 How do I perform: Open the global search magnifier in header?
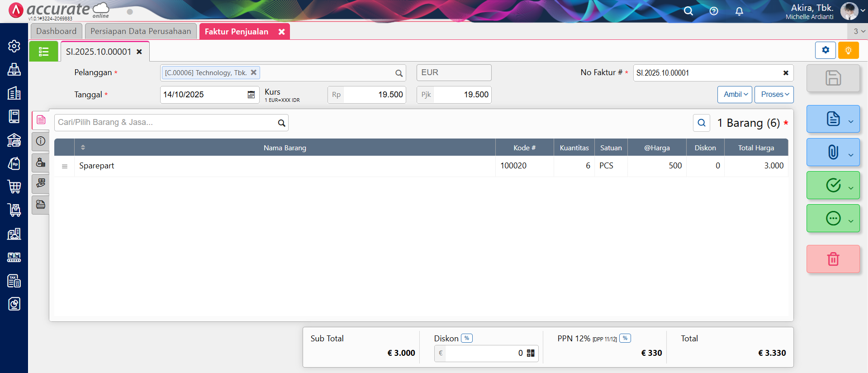tap(688, 11)
